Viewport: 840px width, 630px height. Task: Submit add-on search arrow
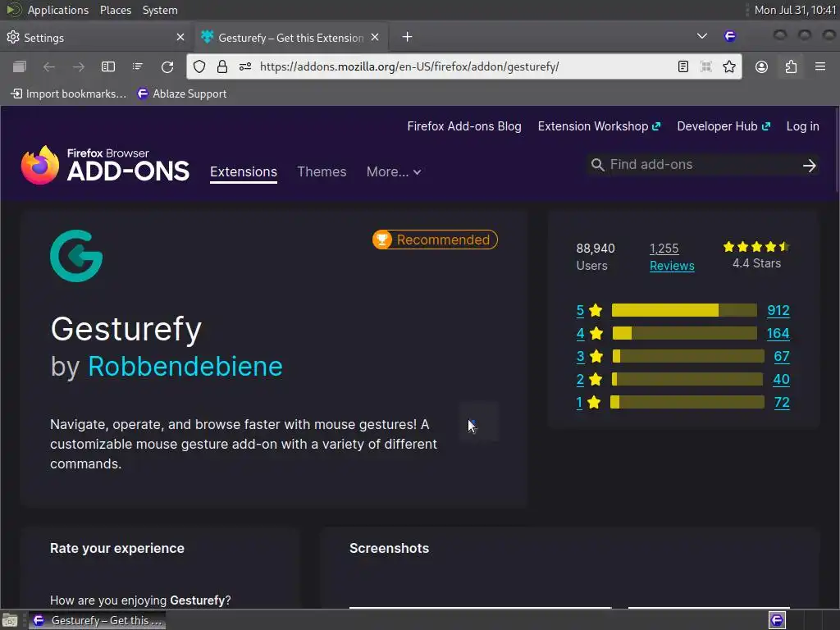pos(810,166)
